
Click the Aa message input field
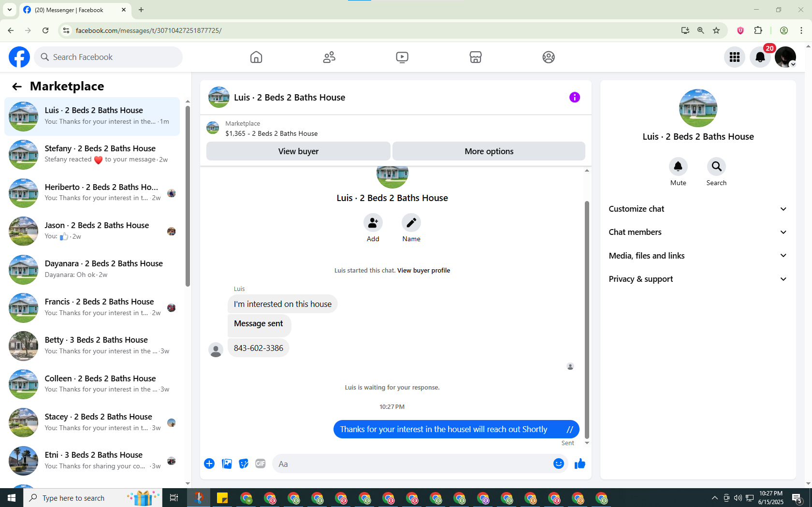pos(413,464)
